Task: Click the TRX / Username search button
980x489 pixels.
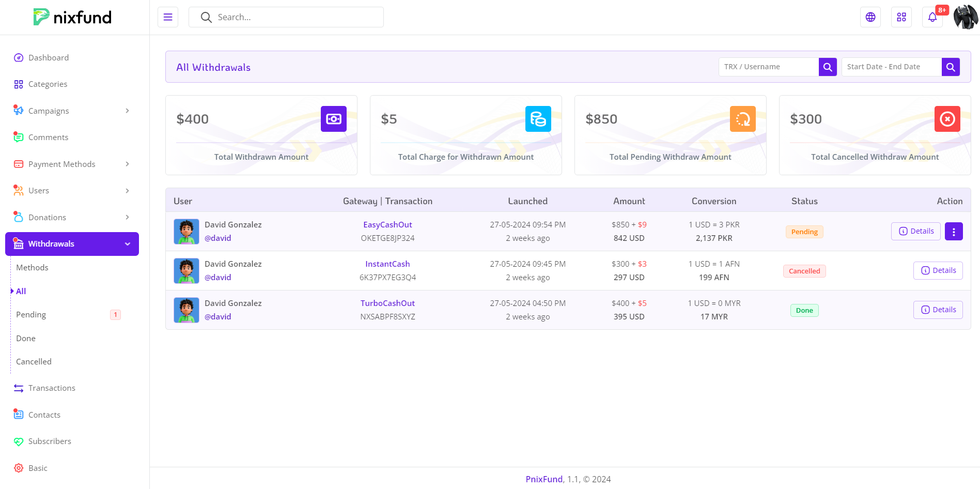Action: click(828, 67)
